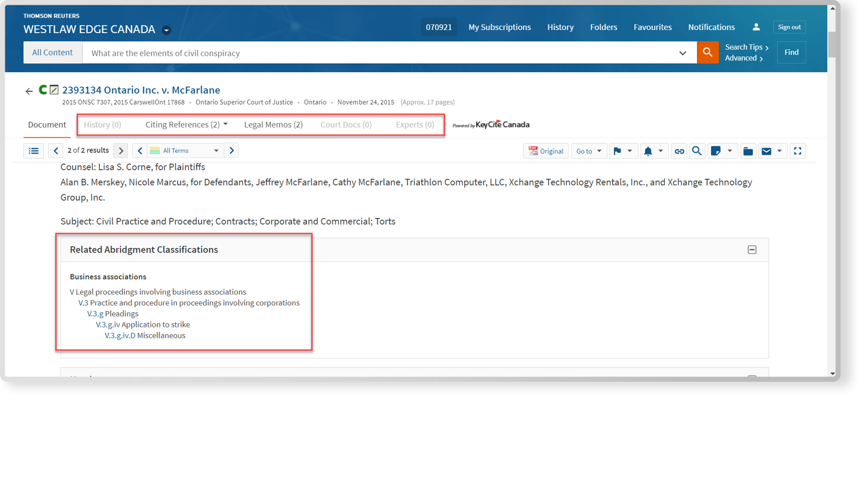The width and height of the screenshot is (868, 488).
Task: Open the table of contents list icon
Action: point(34,151)
